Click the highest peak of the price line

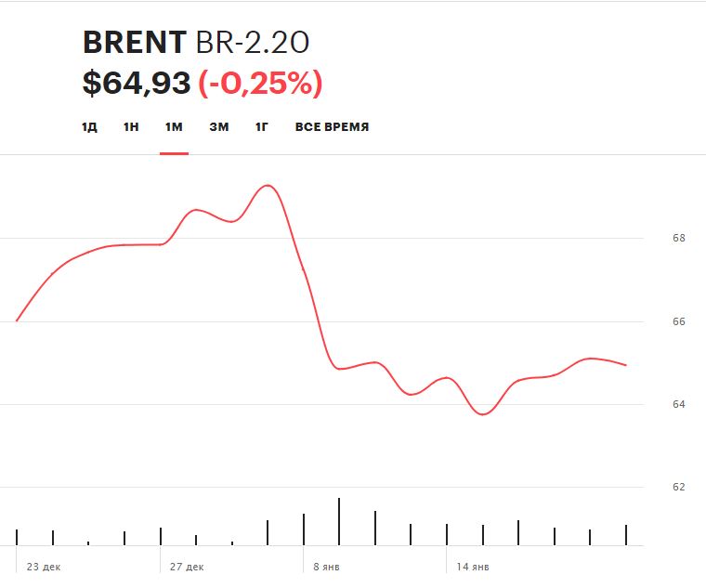(x=268, y=186)
